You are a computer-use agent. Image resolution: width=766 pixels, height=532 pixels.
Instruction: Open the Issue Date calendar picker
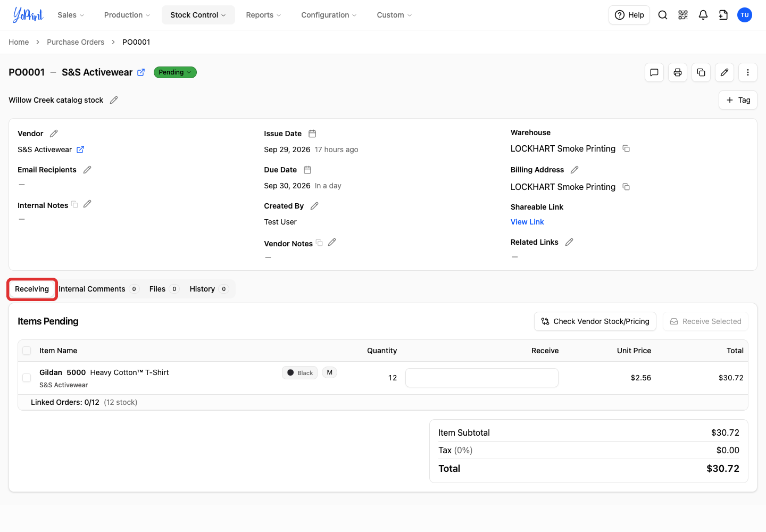(x=312, y=134)
